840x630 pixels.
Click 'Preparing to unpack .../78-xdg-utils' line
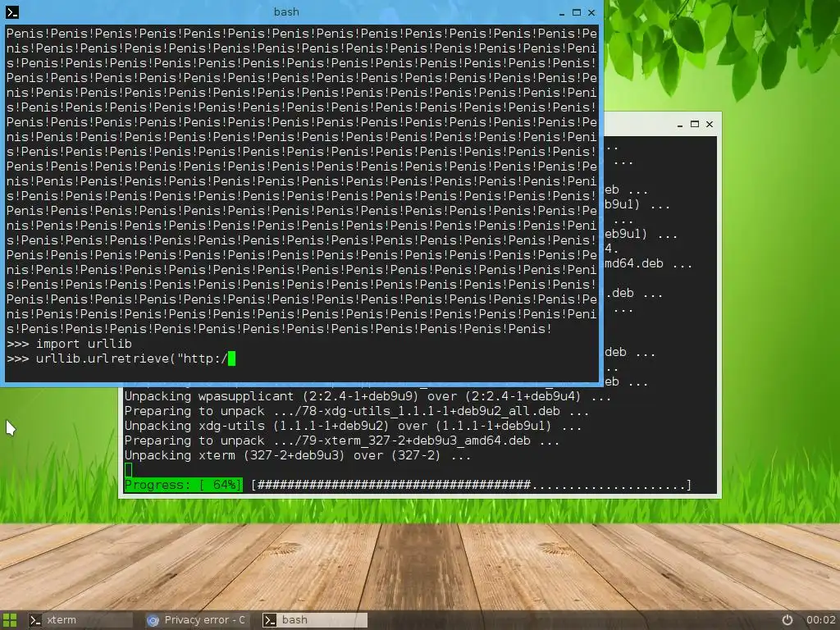[x=357, y=411]
